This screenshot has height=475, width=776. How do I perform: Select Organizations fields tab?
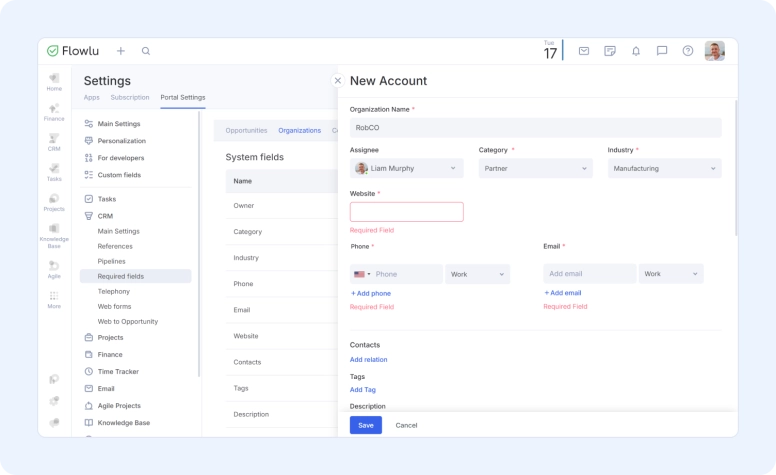click(299, 131)
